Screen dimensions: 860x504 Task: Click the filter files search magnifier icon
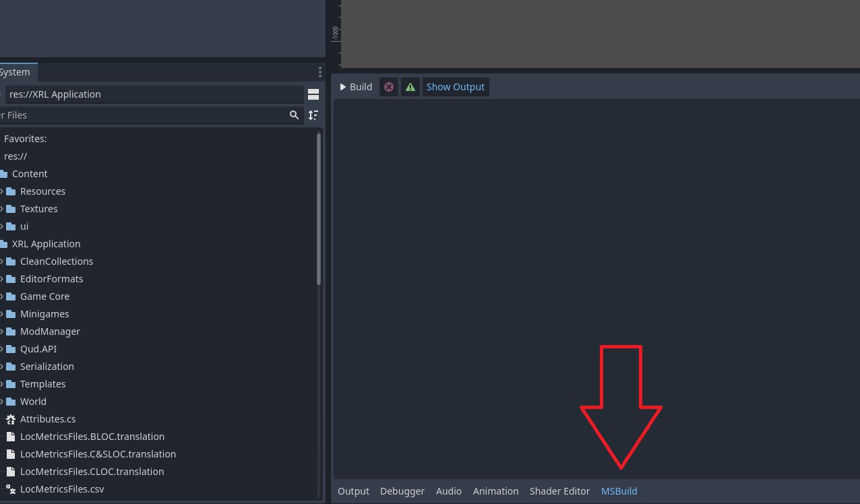coord(294,115)
